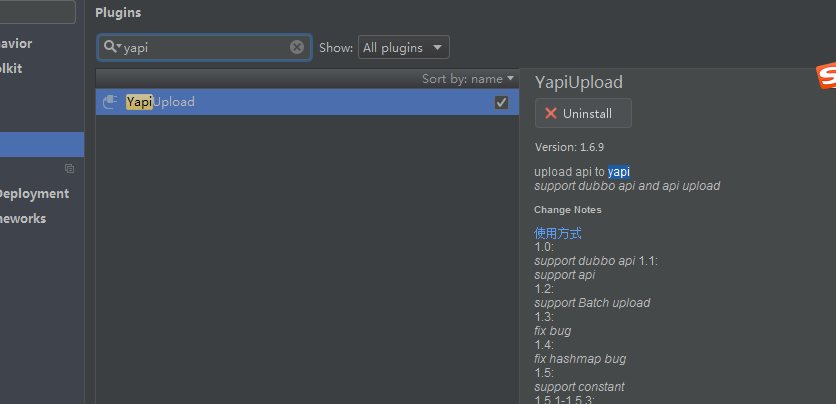Click the Version: 1.6.9 text
Image resolution: width=836 pixels, height=404 pixels.
pyautogui.click(x=569, y=147)
